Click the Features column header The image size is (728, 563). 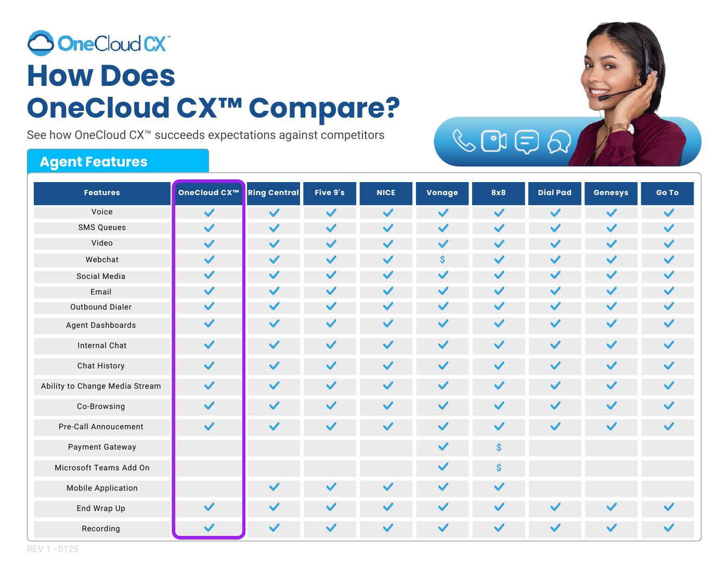(x=102, y=193)
